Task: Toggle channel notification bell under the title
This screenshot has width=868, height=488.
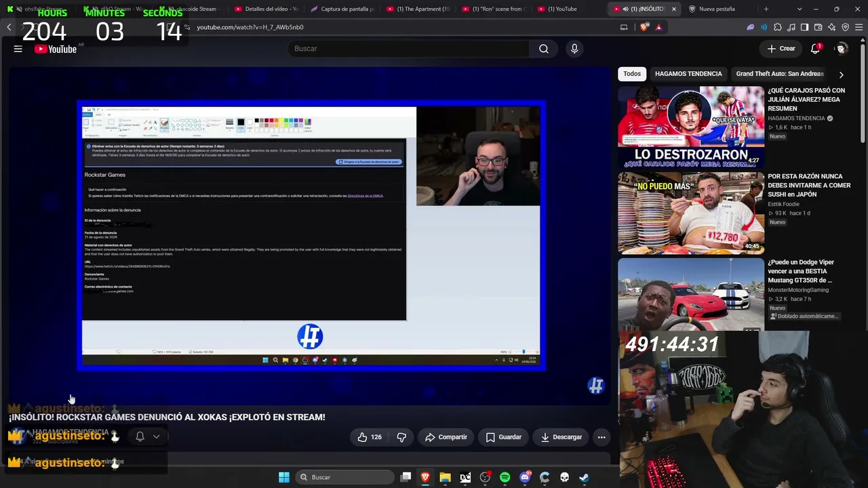Action: 140,436
